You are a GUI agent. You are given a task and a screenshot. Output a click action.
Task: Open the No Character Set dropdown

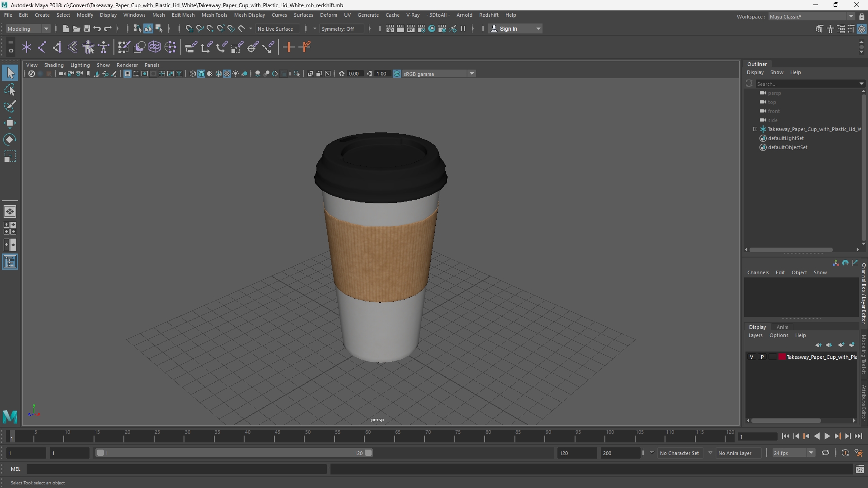point(679,453)
